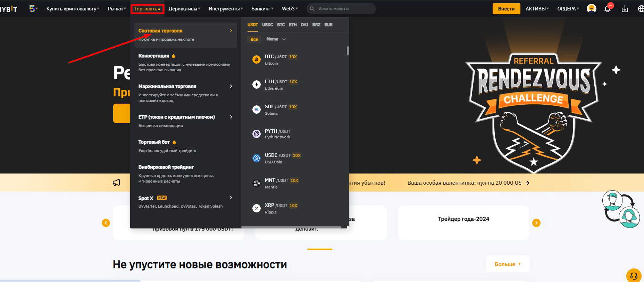Click the NEW badge beside Spot X
The width and height of the screenshot is (644, 282).
tap(162, 198)
